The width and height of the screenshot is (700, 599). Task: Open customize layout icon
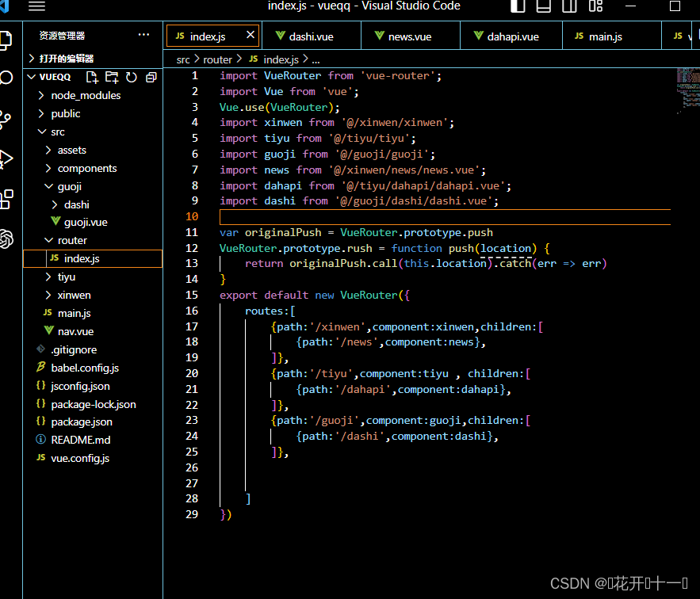pos(595,6)
